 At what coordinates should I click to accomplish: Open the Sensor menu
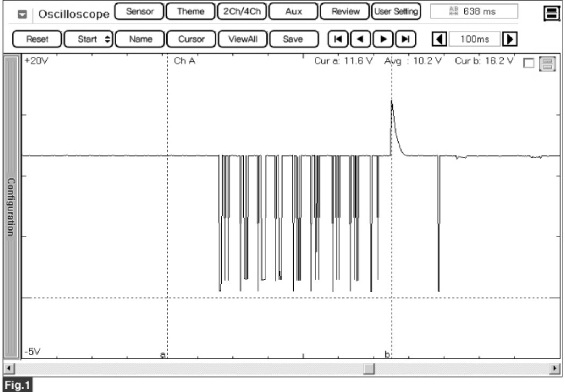pos(139,11)
